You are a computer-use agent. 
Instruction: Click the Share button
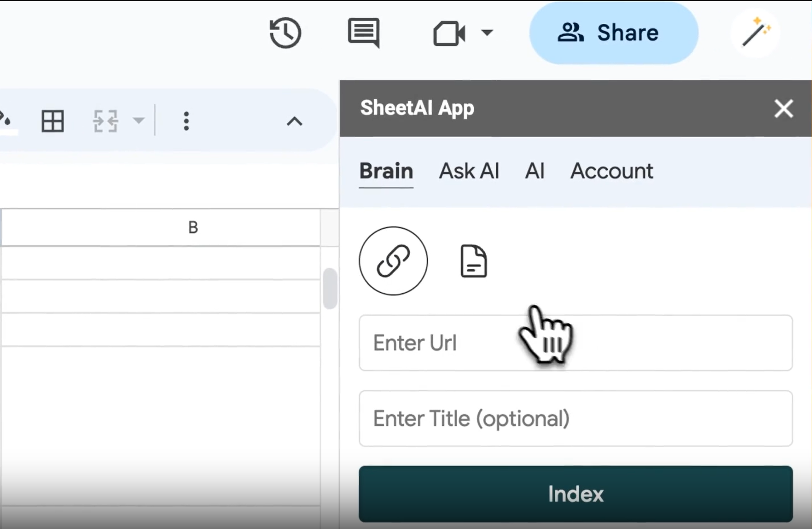coord(613,33)
